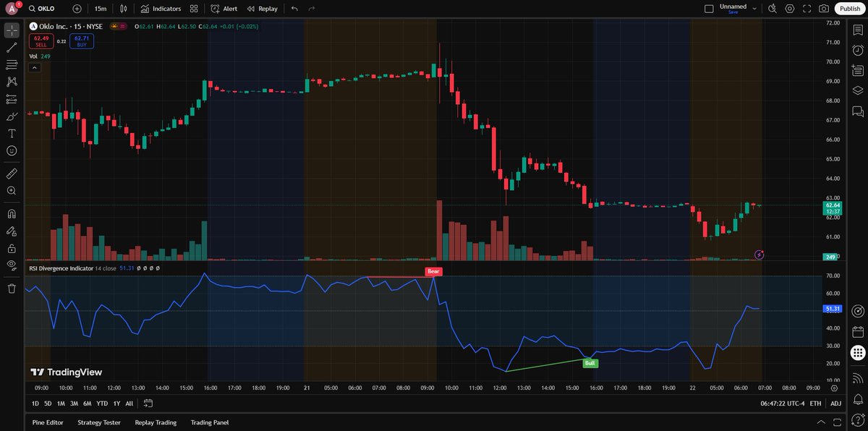868x431 pixels.
Task: Open the Indicators dialog
Action: [161, 9]
